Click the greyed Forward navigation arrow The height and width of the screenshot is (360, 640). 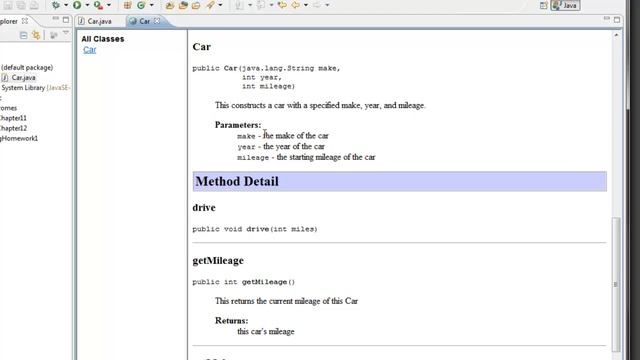317,5
